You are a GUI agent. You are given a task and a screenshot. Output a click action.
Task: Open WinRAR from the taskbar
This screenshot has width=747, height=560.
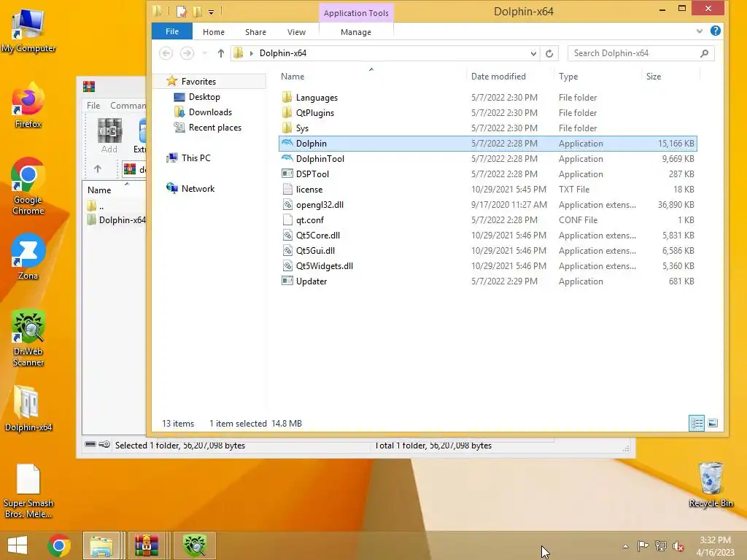point(146,545)
